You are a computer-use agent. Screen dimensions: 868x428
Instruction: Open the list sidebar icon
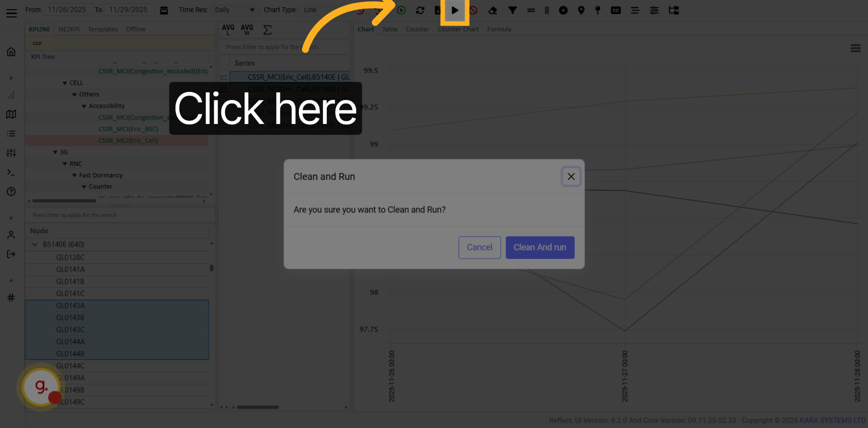(11, 133)
